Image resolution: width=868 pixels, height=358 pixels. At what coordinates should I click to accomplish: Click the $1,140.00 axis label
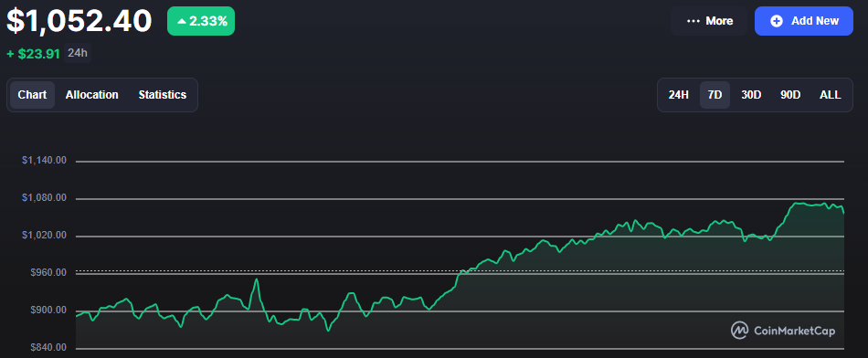point(44,161)
